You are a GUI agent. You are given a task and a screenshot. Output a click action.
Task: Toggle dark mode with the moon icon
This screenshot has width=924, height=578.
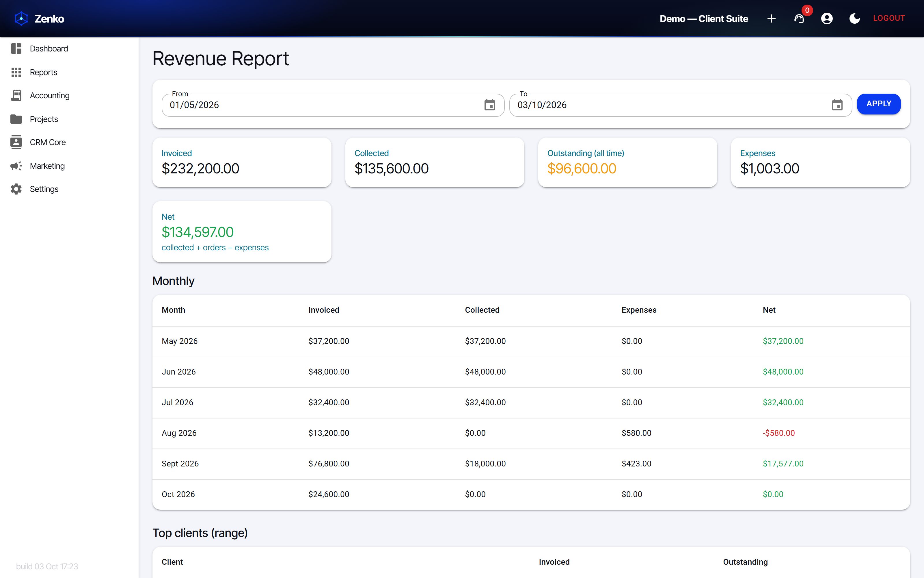click(x=854, y=18)
